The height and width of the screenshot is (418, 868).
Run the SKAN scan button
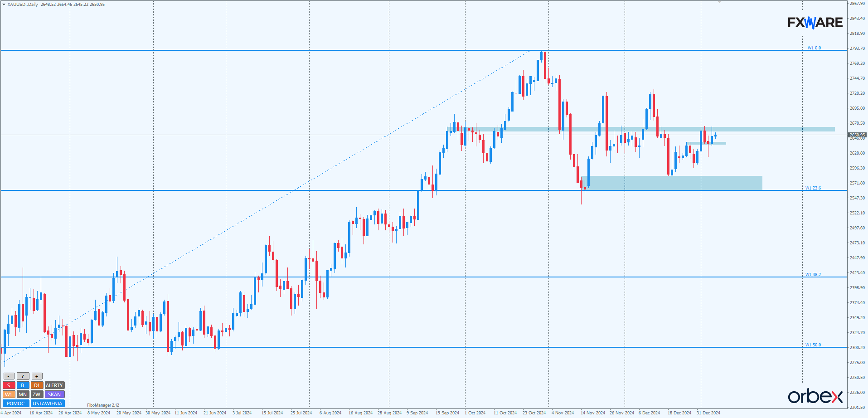tap(54, 394)
